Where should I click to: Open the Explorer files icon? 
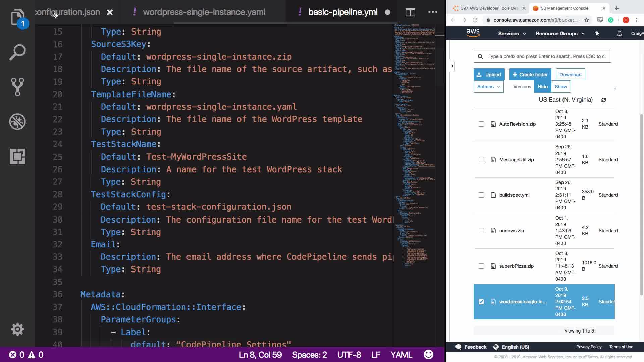17,17
